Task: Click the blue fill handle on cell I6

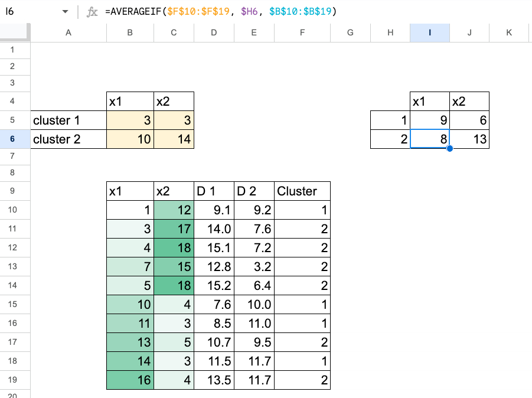Action: [x=449, y=148]
